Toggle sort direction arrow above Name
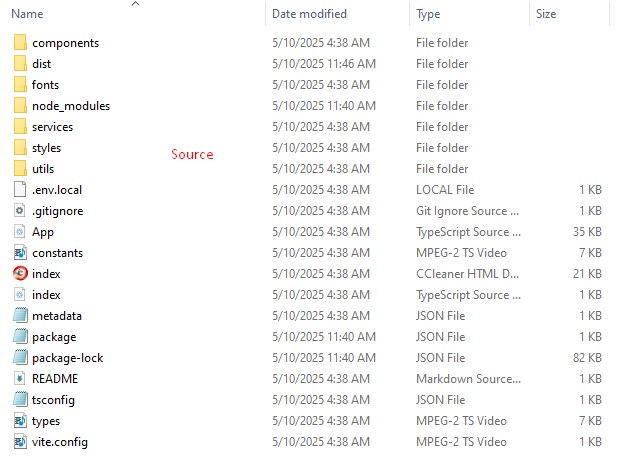 click(x=136, y=4)
